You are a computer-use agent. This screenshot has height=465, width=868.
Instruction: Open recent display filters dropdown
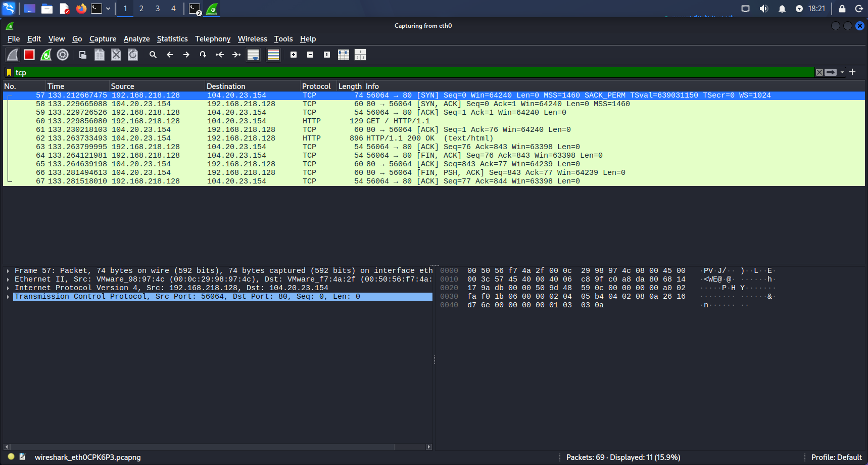[842, 72]
